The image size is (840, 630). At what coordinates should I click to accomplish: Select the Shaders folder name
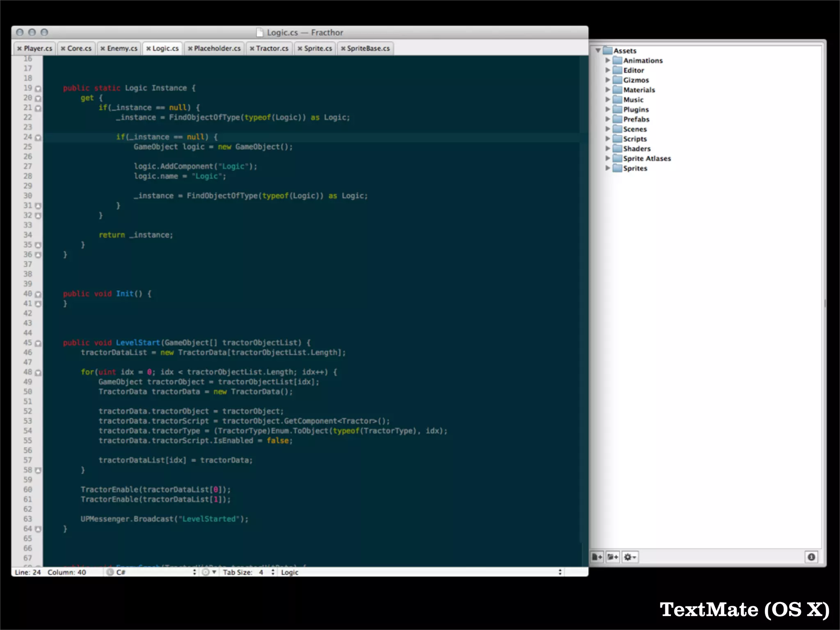(637, 148)
